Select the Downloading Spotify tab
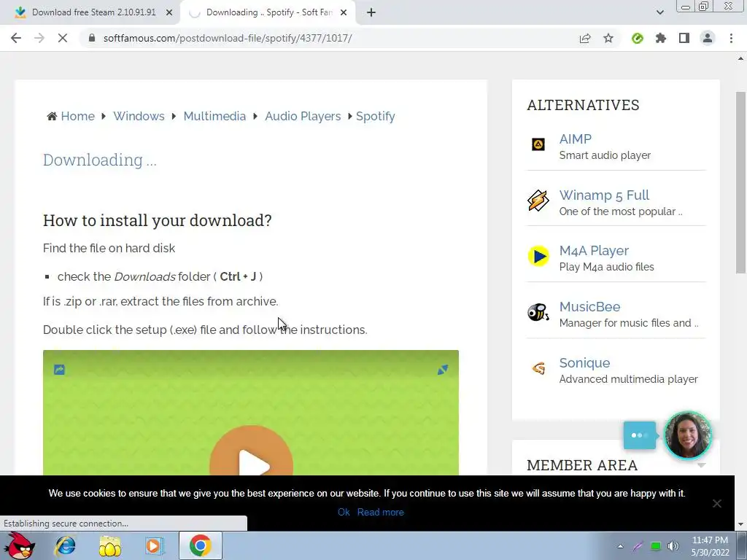The image size is (747, 560). 268,12
